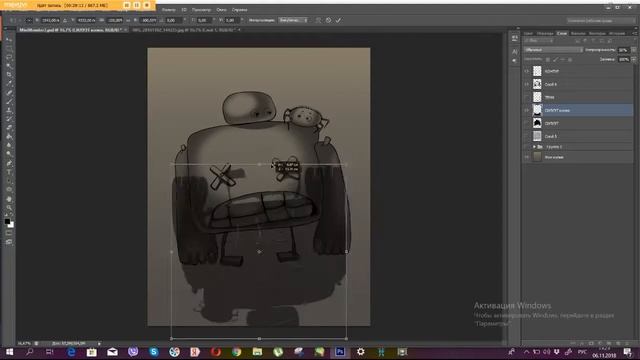Image resolution: width=640 pixels, height=360 pixels.
Task: Open the Windows notification center
Action: (627, 352)
